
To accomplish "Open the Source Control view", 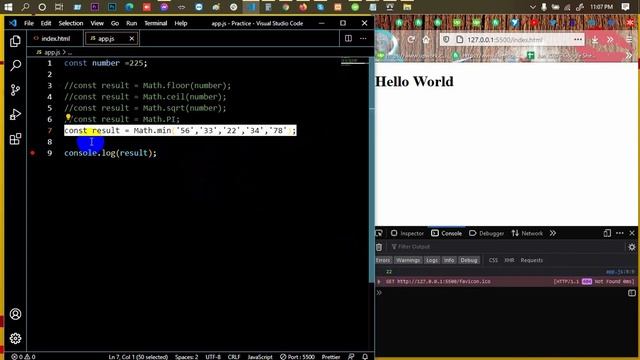I will [x=15, y=90].
